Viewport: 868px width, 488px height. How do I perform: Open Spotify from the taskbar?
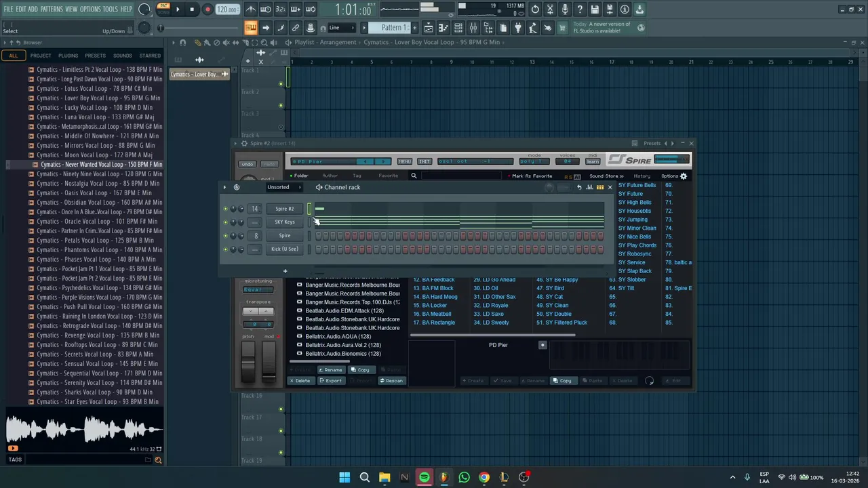(424, 477)
